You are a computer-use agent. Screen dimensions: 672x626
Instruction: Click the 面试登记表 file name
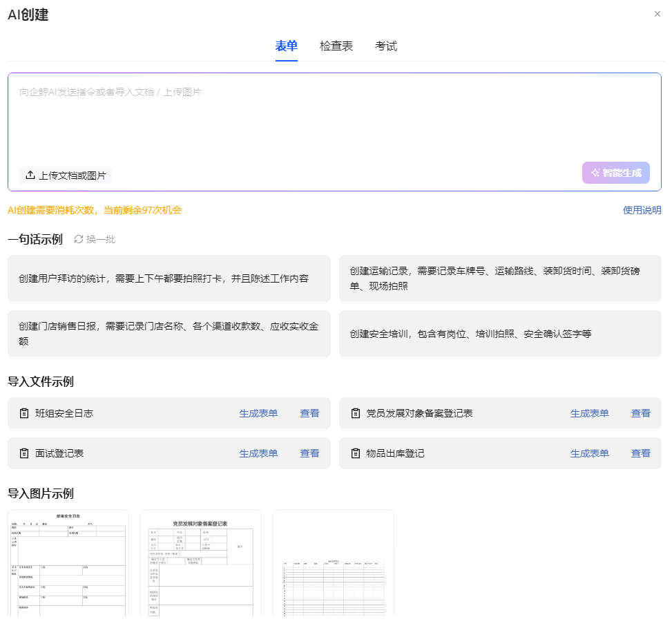(59, 453)
